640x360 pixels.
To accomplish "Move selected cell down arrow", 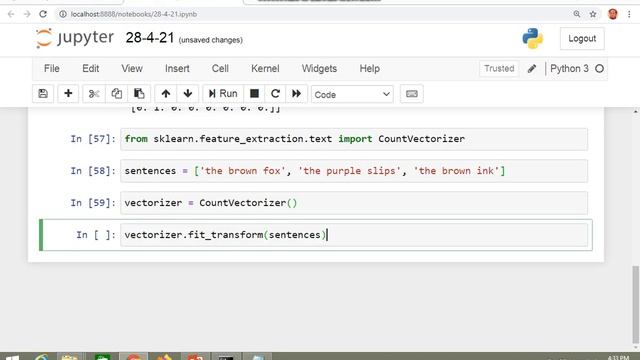I will (x=188, y=94).
